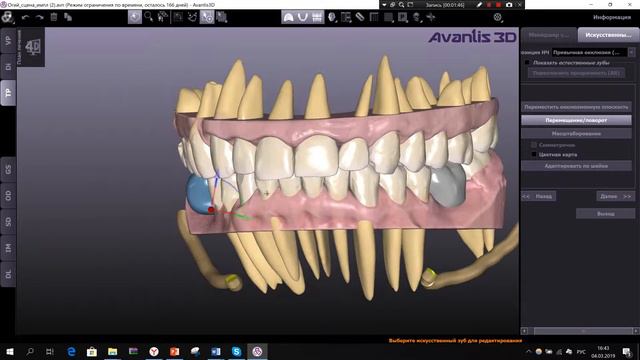Open the notification center in system tray

(627, 351)
